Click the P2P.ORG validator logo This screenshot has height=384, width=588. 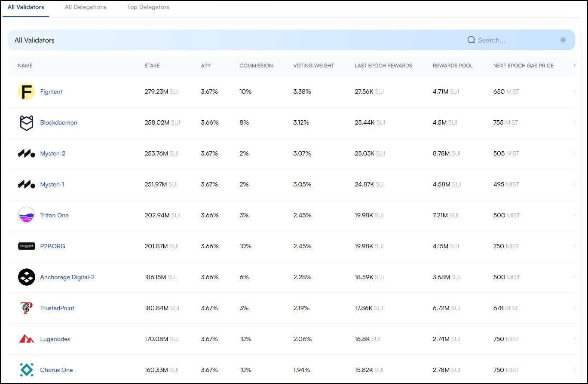(26, 246)
